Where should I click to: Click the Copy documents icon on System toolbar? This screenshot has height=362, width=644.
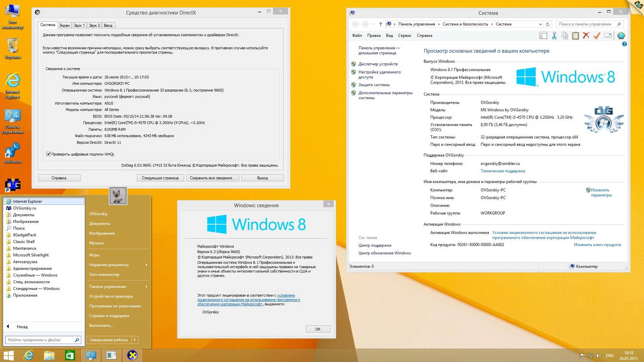point(565,36)
